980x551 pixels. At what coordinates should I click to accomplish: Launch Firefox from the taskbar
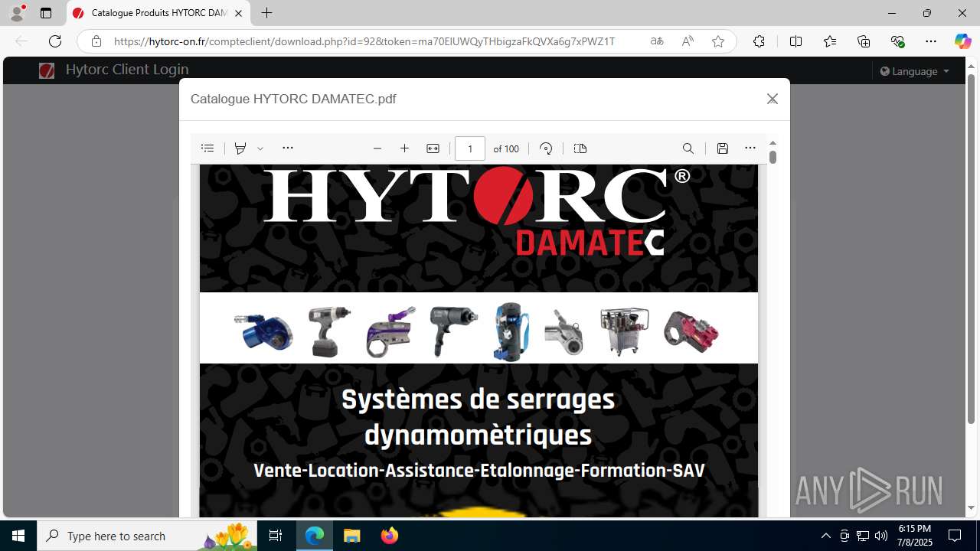389,536
